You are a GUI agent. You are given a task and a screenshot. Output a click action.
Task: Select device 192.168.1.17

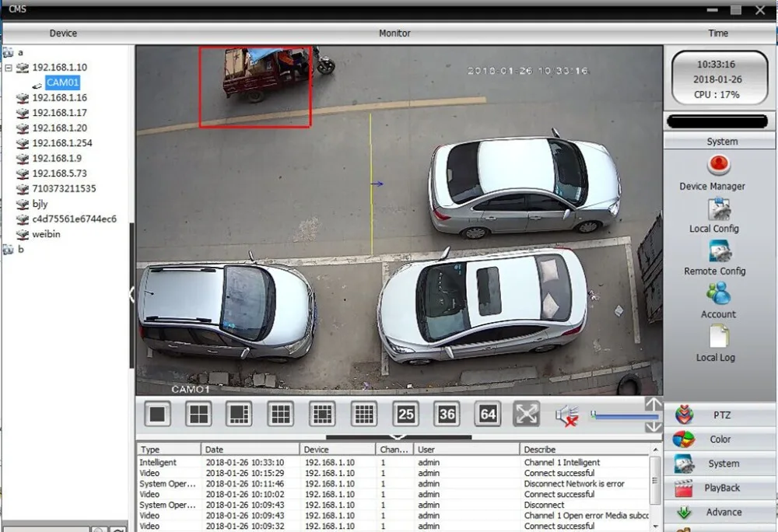(60, 113)
